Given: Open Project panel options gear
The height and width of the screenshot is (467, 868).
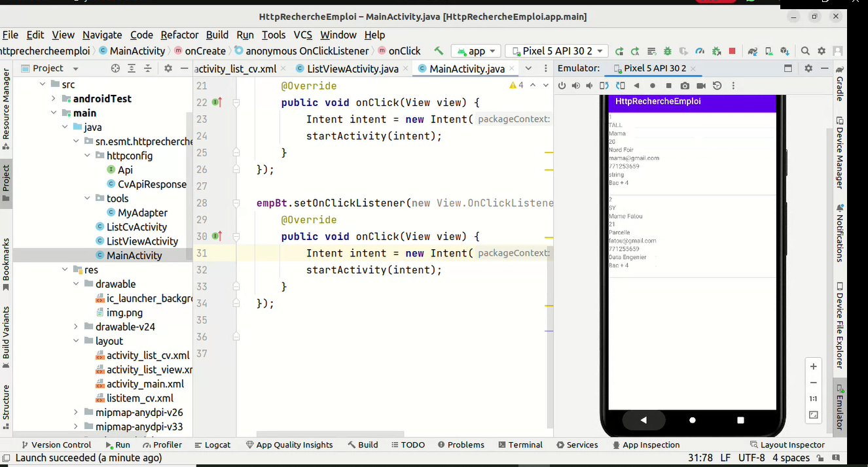Looking at the screenshot, I should [168, 68].
